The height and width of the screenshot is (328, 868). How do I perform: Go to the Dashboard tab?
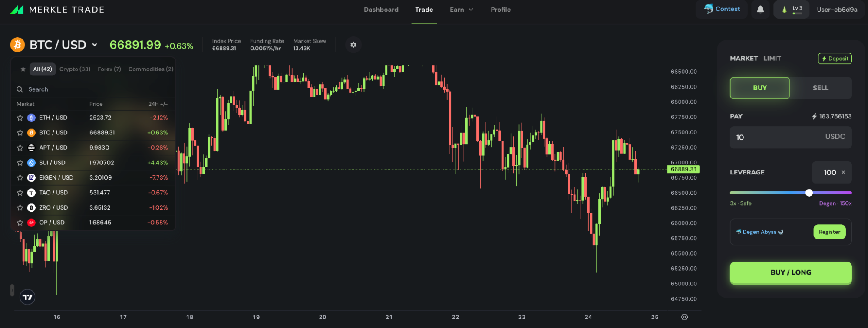point(381,10)
